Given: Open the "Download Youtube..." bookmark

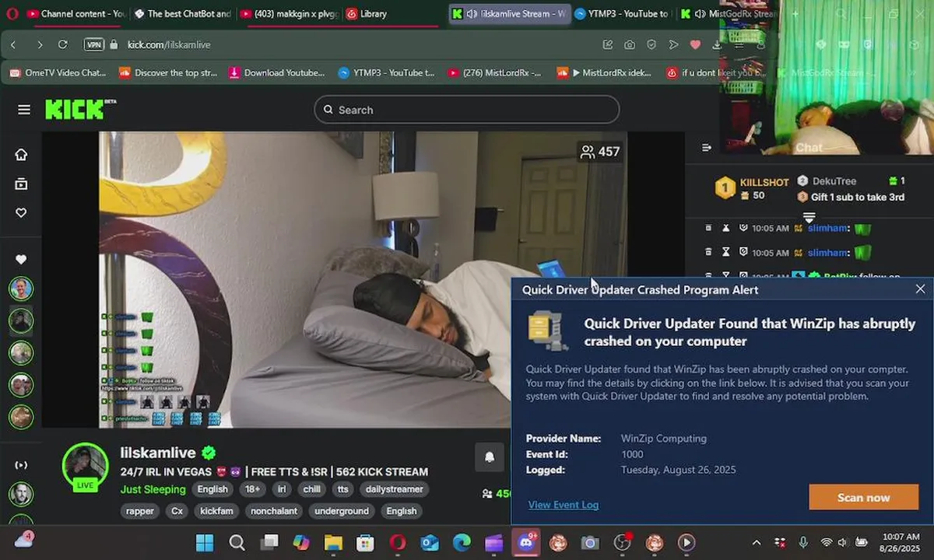Looking at the screenshot, I should (277, 73).
